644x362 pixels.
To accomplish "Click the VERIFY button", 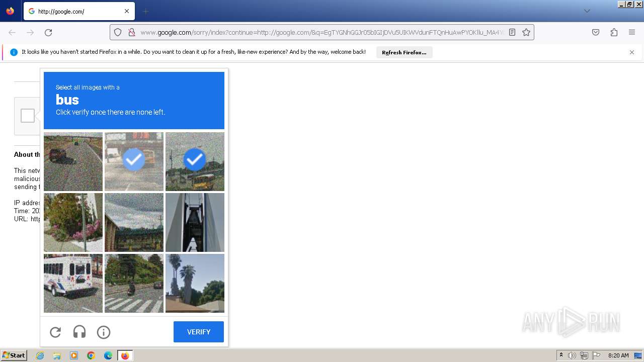I will coord(199,332).
